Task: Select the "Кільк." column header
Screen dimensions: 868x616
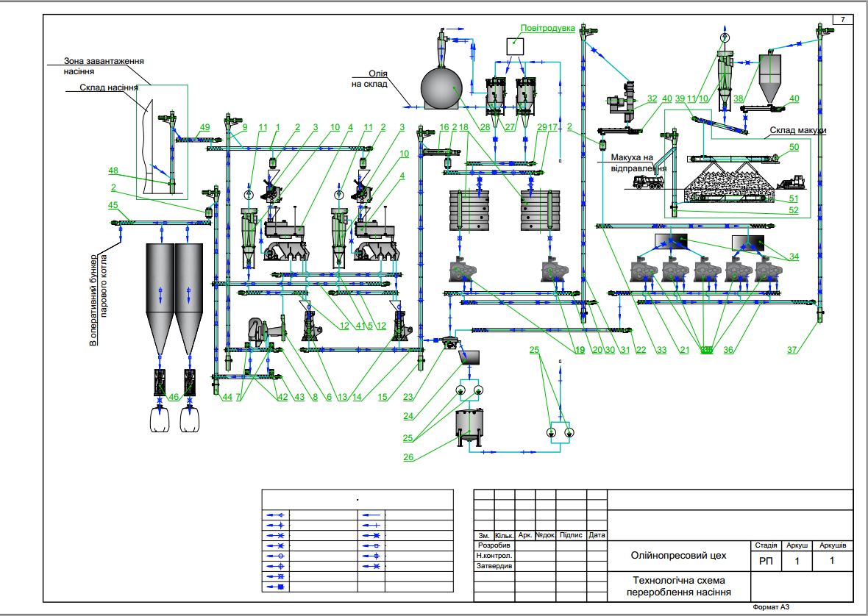Action: (x=505, y=535)
